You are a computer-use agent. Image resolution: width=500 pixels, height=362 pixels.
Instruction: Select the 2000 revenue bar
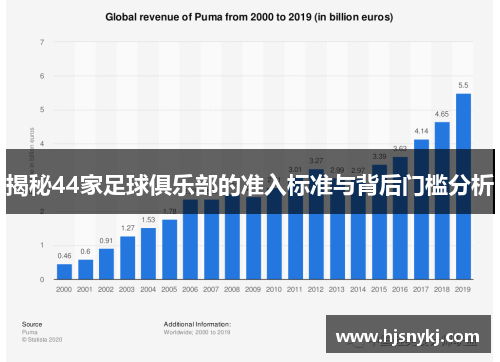[x=64, y=272]
